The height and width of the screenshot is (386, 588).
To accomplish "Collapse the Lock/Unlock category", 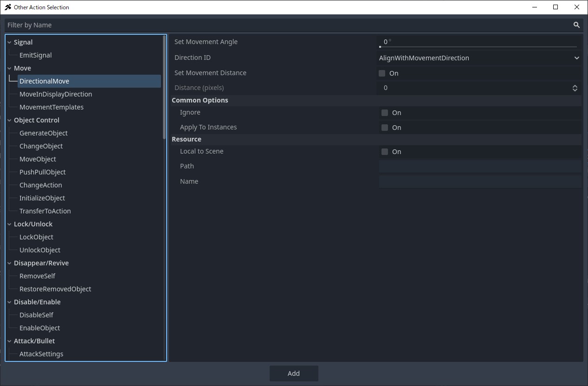I will (x=9, y=224).
